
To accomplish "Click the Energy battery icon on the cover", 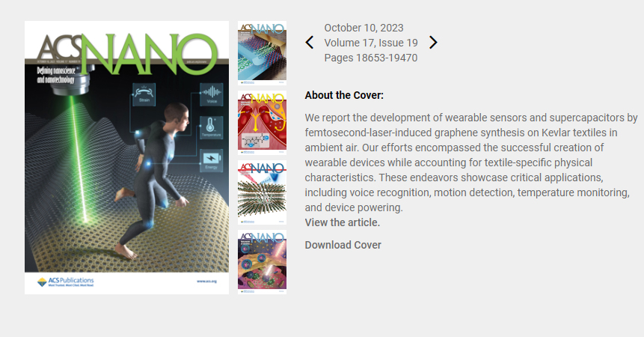I will [211, 160].
